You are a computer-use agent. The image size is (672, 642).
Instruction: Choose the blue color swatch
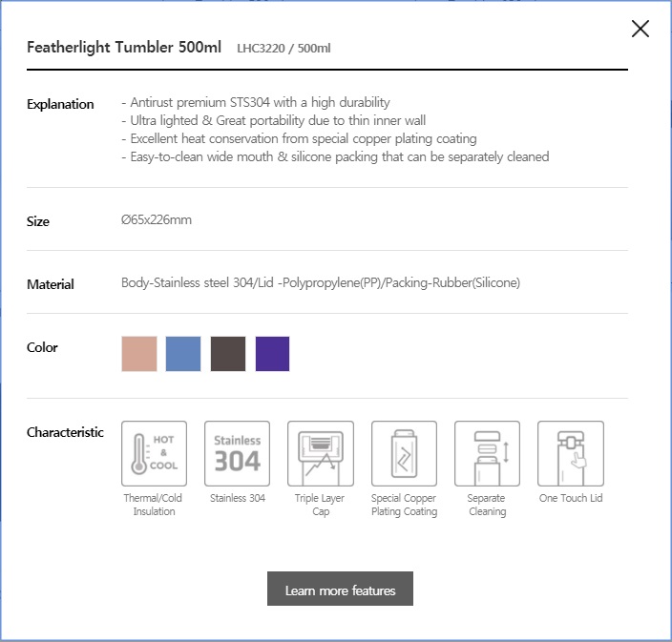(x=183, y=354)
